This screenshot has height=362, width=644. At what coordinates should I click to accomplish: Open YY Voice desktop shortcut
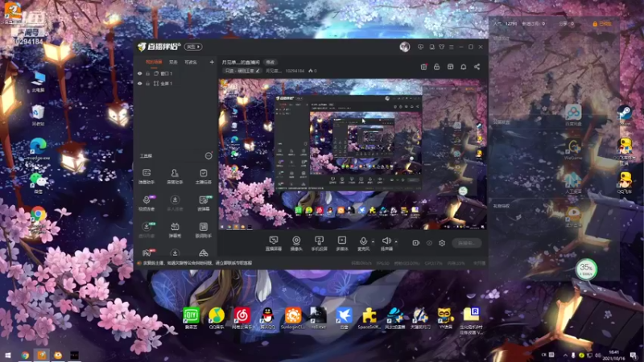[x=445, y=318]
